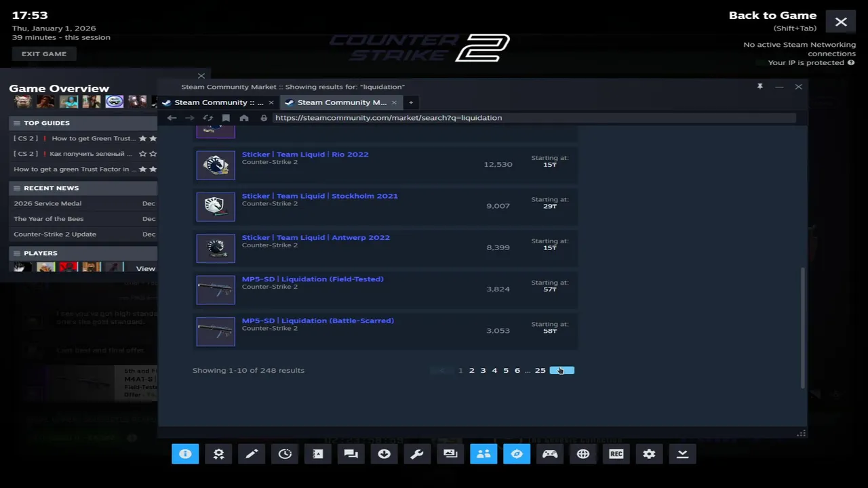The height and width of the screenshot is (488, 868).
Task: Open overlay Settings gear icon
Action: coord(649,454)
